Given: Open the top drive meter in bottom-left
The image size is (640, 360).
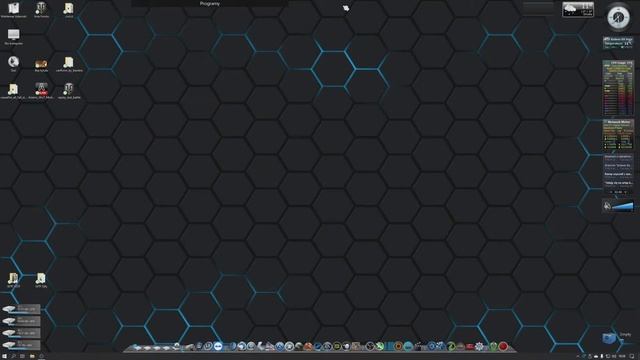Looking at the screenshot, I should (21, 309).
